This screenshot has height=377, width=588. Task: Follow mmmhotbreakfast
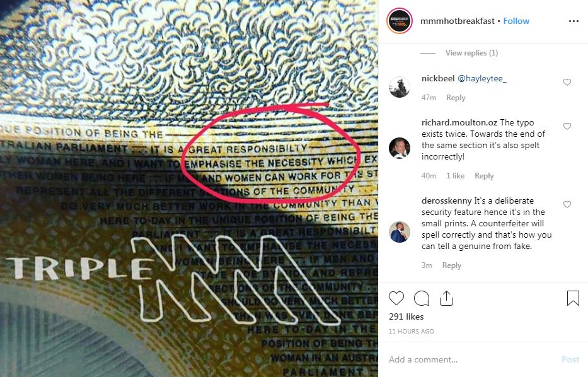[x=516, y=21]
